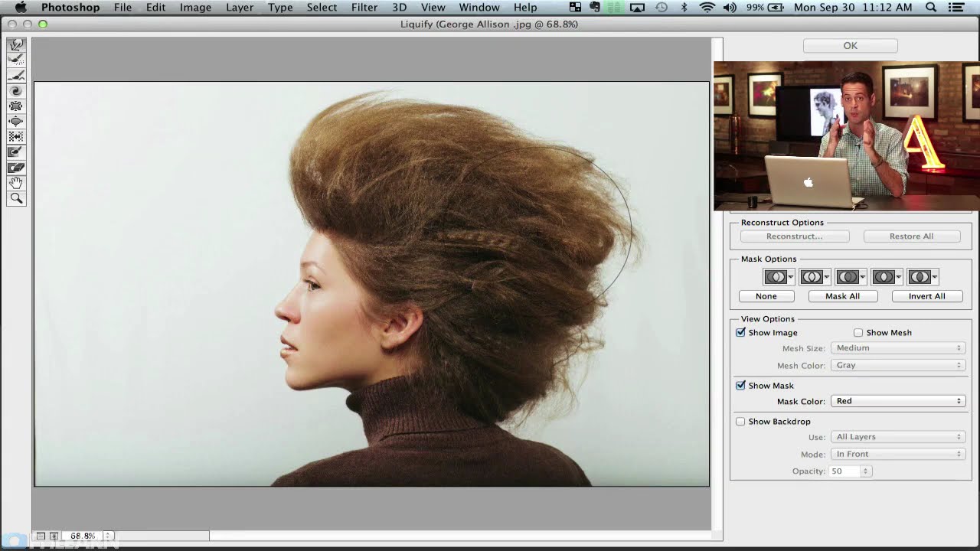Click the 68.8% zoom level field
Screen dimensions: 980x551
[83, 536]
